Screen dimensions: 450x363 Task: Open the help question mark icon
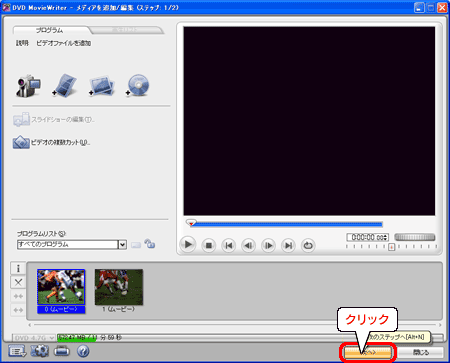(83, 351)
